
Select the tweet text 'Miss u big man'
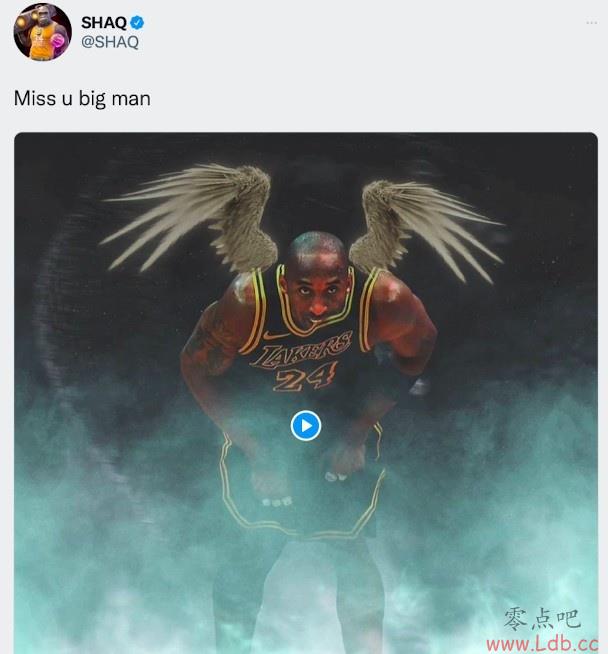click(82, 99)
